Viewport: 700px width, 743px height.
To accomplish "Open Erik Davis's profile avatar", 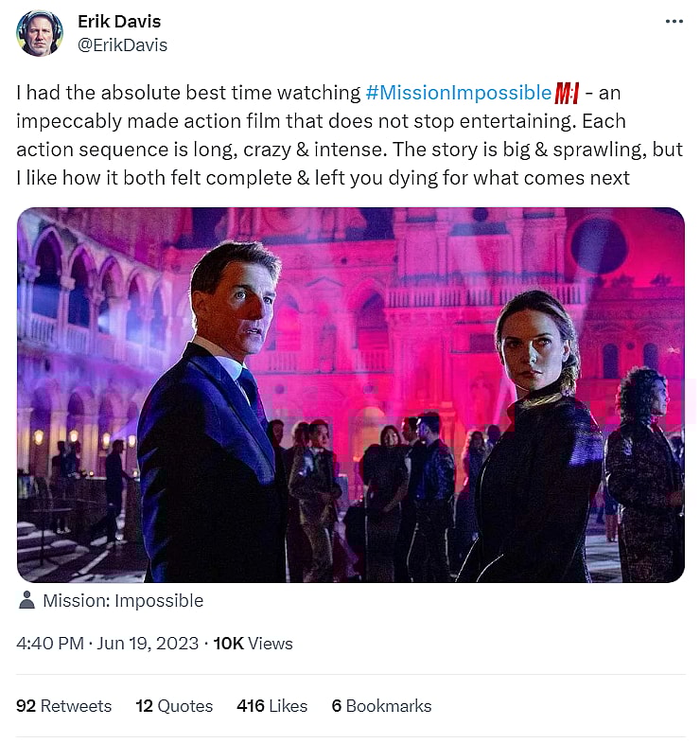I will (41, 33).
